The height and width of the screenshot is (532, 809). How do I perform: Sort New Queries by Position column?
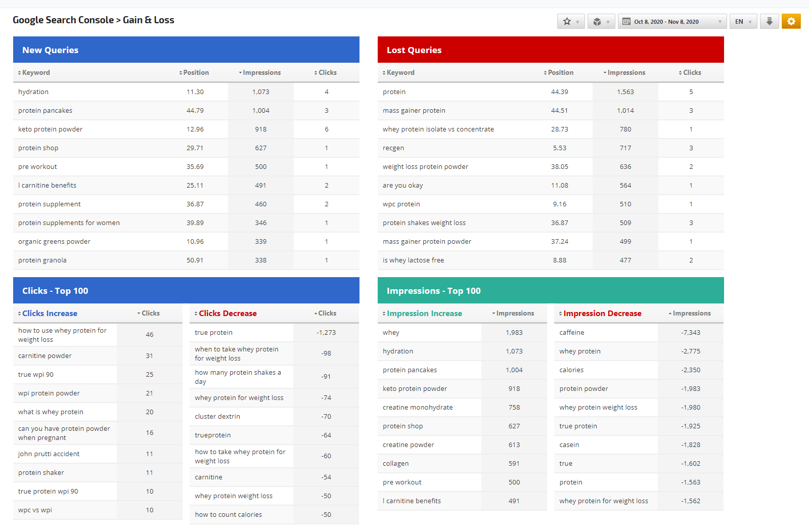pyautogui.click(x=196, y=73)
